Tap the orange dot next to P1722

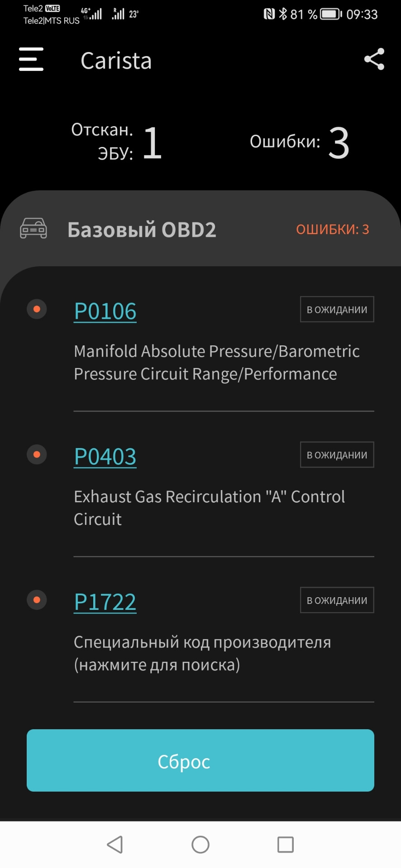pos(37,600)
